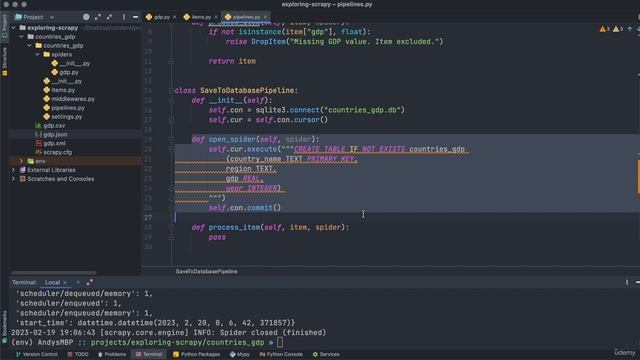This screenshot has width=640, height=360.
Task: Click SaveToDatabasePipeline breadcrumb below editor
Action: pyautogui.click(x=207, y=271)
